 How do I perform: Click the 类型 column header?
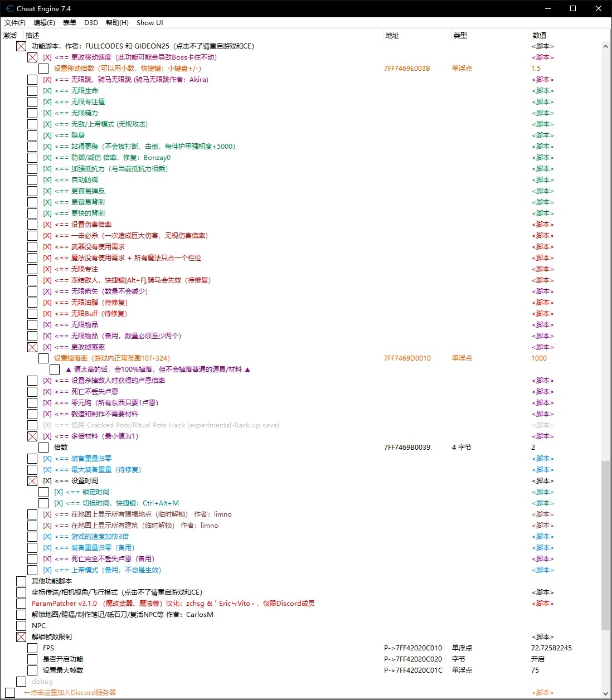(460, 35)
